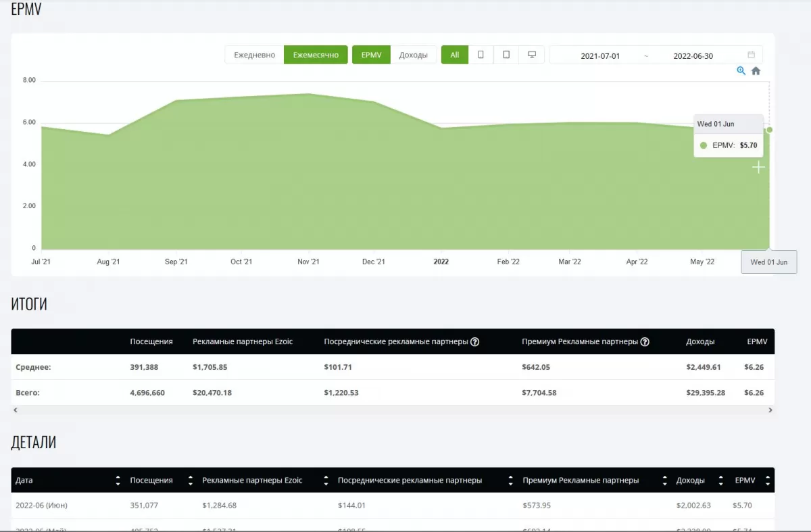Click the average visits 391,388
Image resolution: width=811 pixels, height=532 pixels.
pyautogui.click(x=143, y=367)
